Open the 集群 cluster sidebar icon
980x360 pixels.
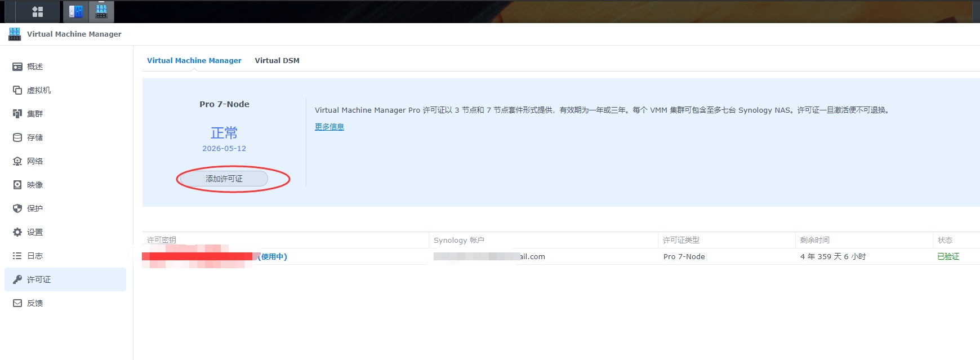[17, 114]
